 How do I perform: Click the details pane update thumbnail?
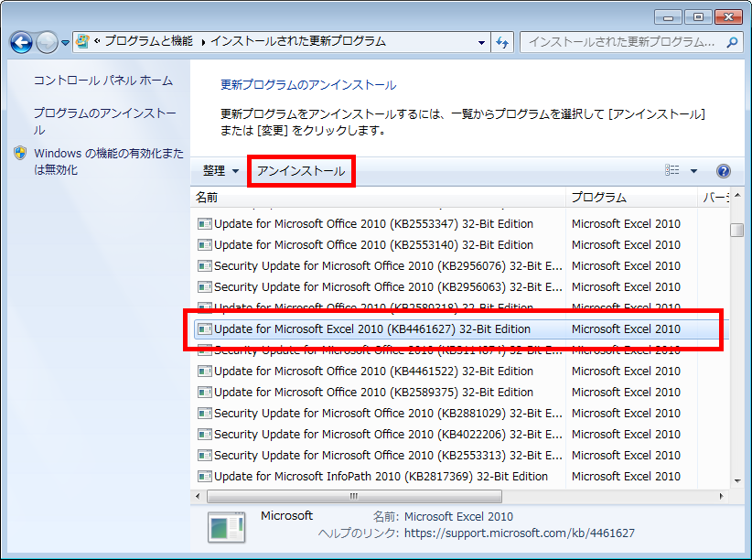[x=226, y=527]
